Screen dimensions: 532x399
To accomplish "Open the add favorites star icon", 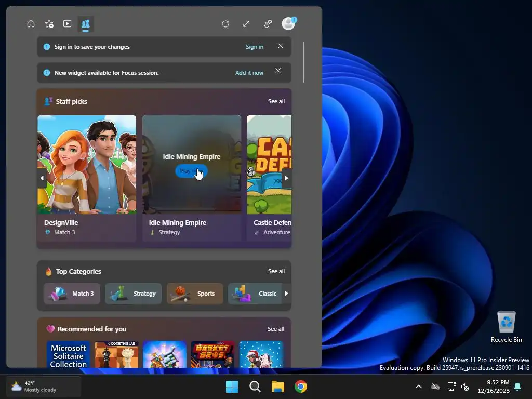I will coord(49,24).
